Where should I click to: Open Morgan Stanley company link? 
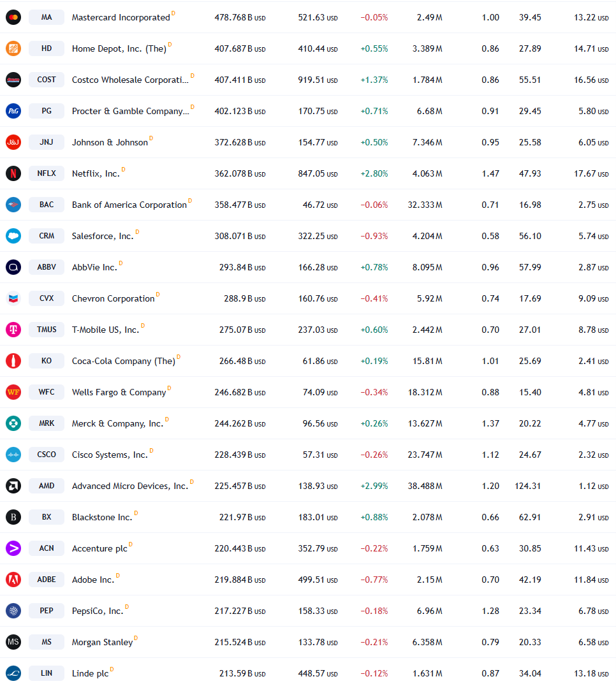(x=103, y=642)
